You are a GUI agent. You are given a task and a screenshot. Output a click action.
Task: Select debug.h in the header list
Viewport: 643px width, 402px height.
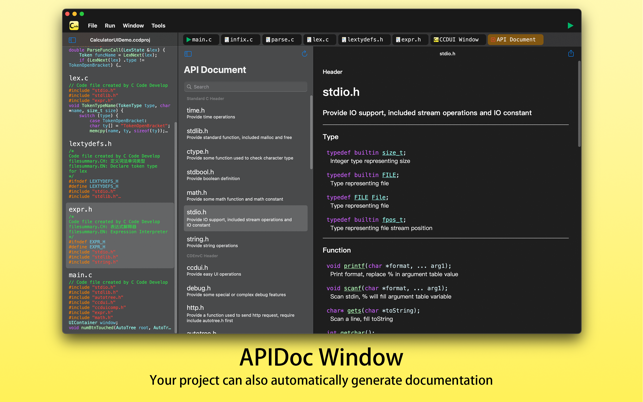[246, 291]
